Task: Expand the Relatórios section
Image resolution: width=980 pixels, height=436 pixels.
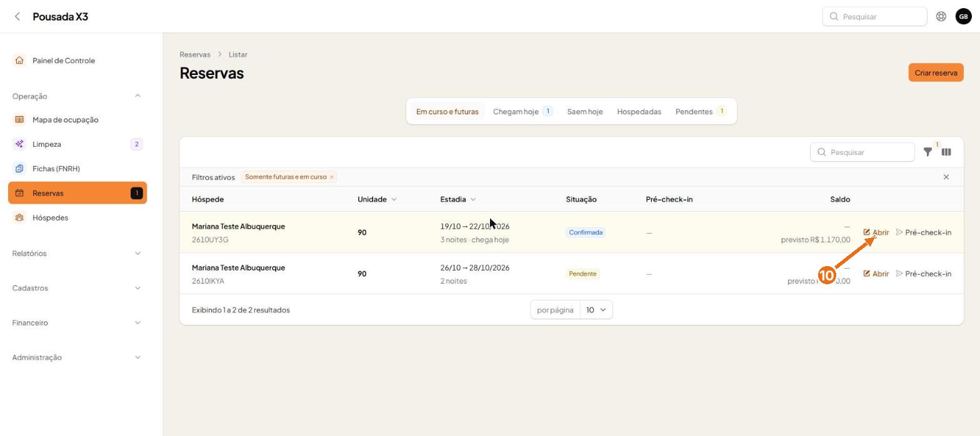Action: tap(137, 253)
